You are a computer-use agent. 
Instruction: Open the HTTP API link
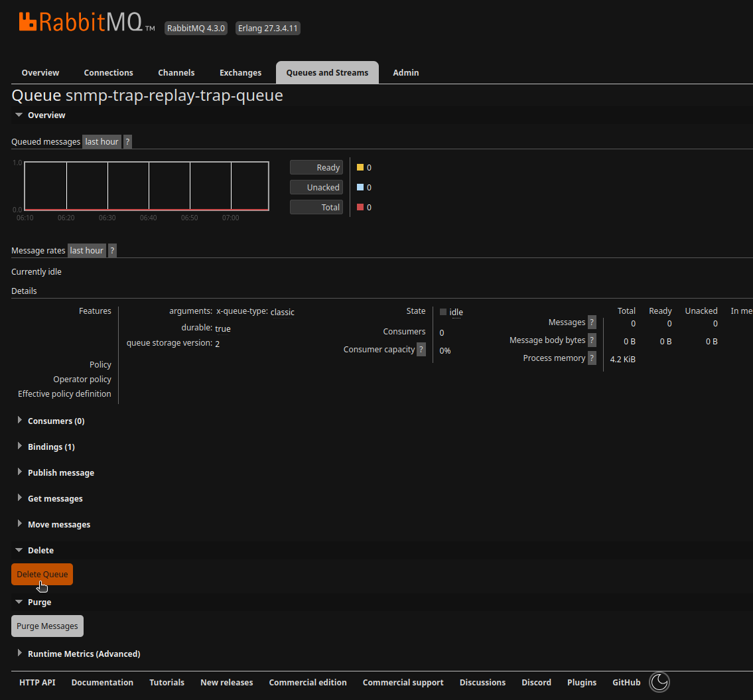37,682
